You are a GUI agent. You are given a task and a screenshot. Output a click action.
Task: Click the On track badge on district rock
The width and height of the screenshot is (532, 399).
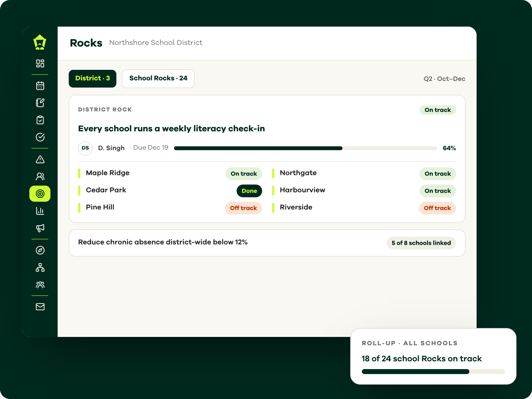point(438,110)
